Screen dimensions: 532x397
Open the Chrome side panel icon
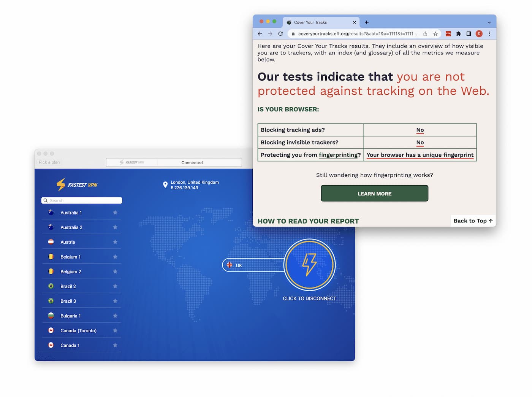pos(469,33)
